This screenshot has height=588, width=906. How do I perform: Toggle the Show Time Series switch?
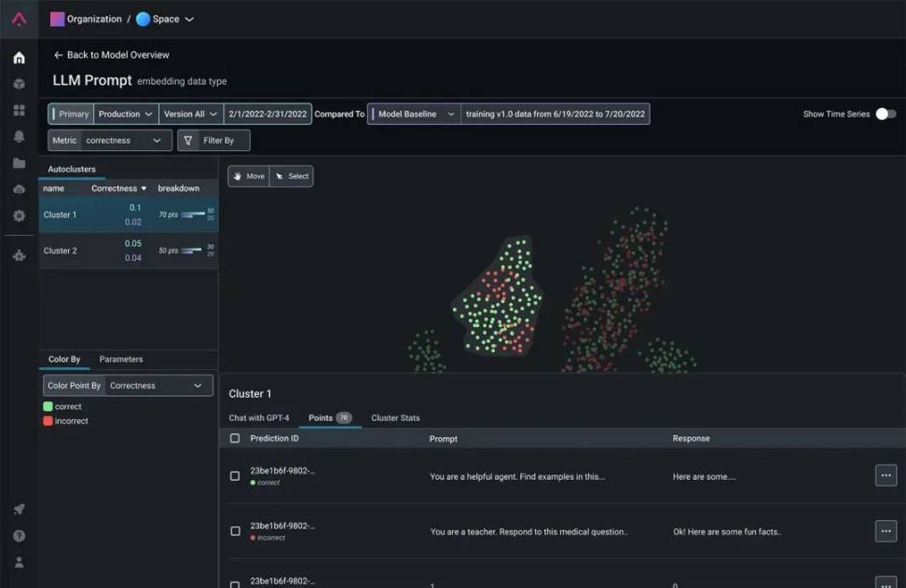(x=885, y=114)
